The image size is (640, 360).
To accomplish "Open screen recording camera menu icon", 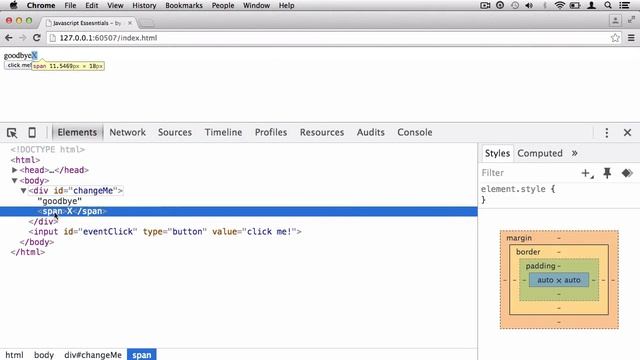I will point(485,5).
